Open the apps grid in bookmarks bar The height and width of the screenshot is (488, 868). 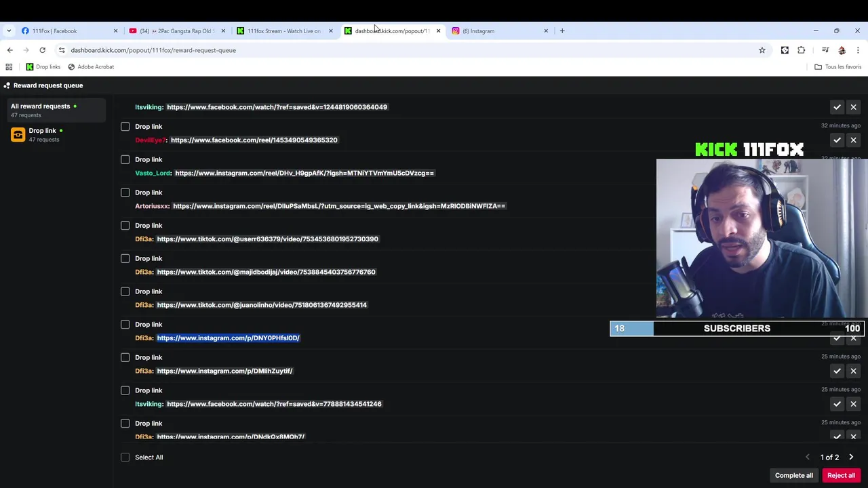(x=9, y=66)
